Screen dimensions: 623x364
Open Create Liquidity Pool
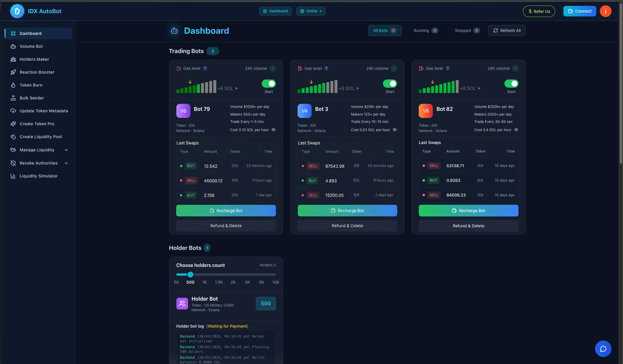point(38,137)
